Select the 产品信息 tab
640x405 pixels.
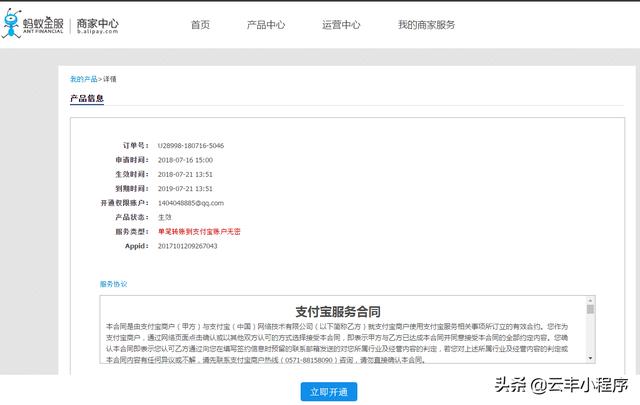(x=87, y=98)
